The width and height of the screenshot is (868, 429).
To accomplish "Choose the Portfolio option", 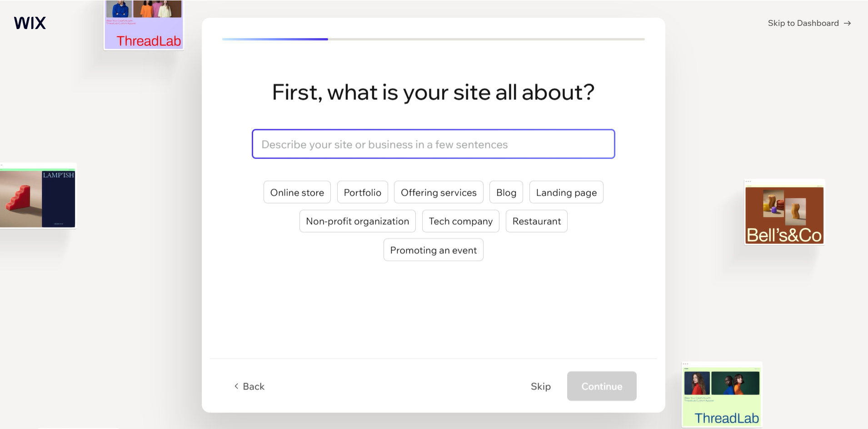I will pos(363,192).
